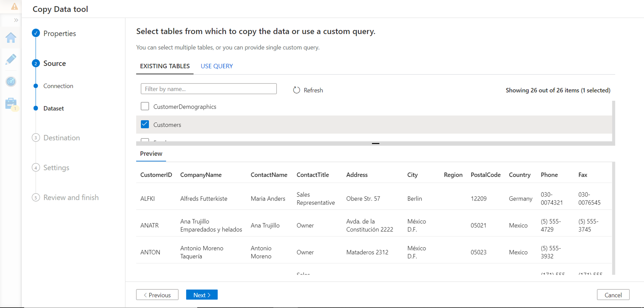Select the Dataset sub-step
Image resolution: width=644 pixels, height=308 pixels.
[x=53, y=108]
